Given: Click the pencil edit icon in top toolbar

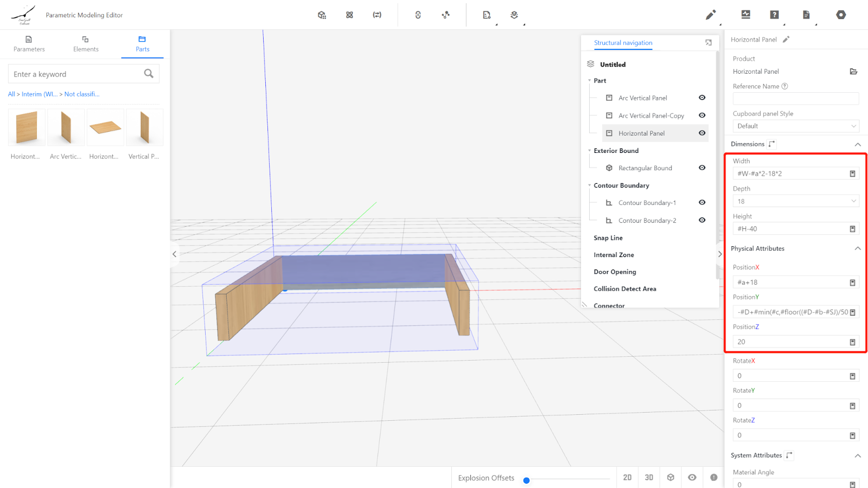Looking at the screenshot, I should click(710, 15).
